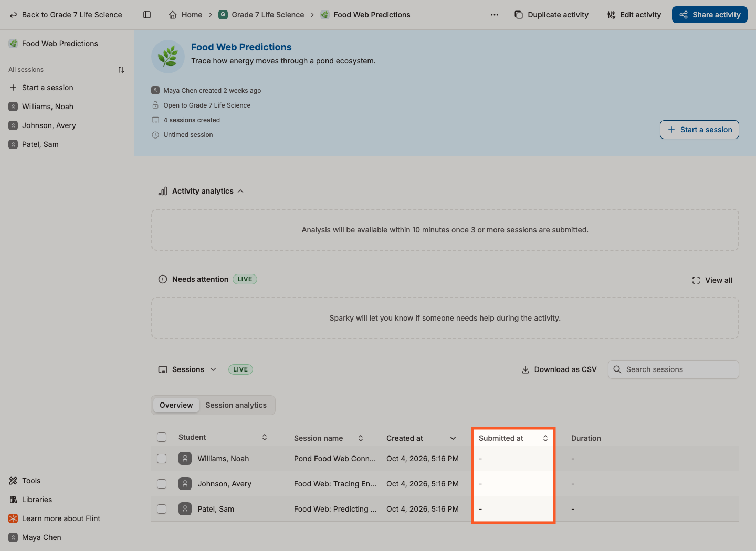Click the Download as CSV icon
The image size is (756, 551).
coord(526,369)
